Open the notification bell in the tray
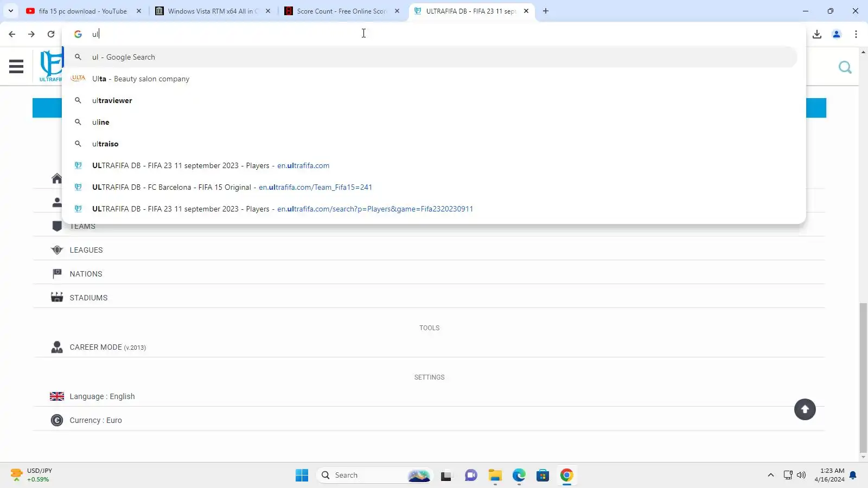 point(853,476)
